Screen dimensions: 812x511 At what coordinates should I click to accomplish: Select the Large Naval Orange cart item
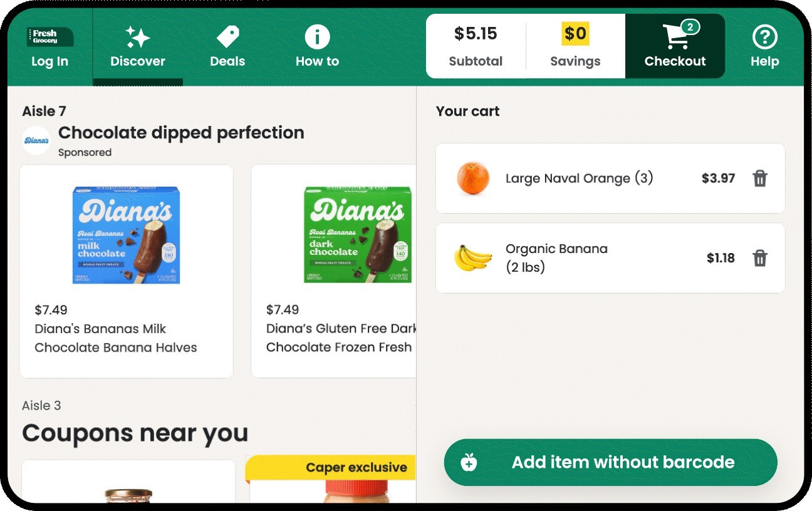[579, 178]
